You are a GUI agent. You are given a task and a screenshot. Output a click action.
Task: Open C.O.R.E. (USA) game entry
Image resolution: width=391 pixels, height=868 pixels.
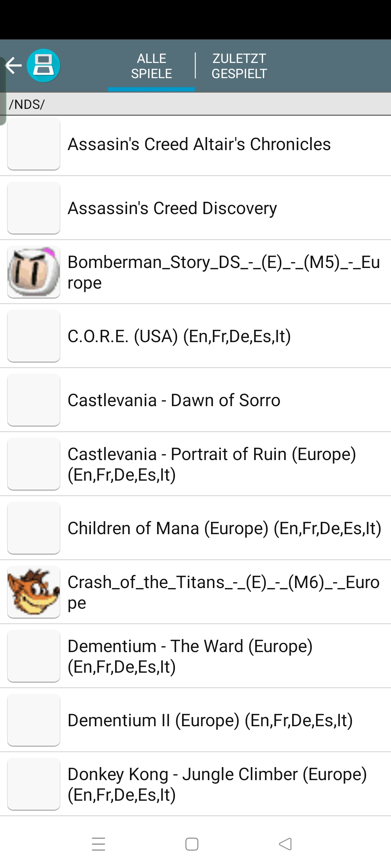click(195, 336)
